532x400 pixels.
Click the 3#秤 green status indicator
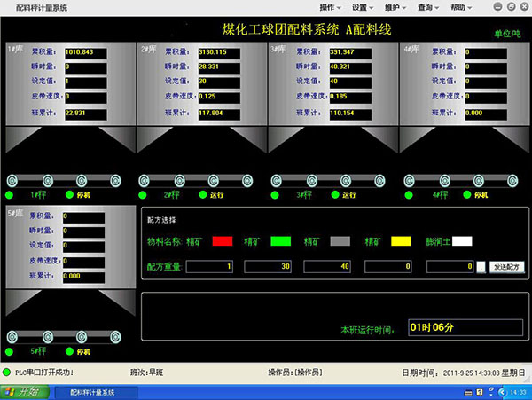pos(276,194)
